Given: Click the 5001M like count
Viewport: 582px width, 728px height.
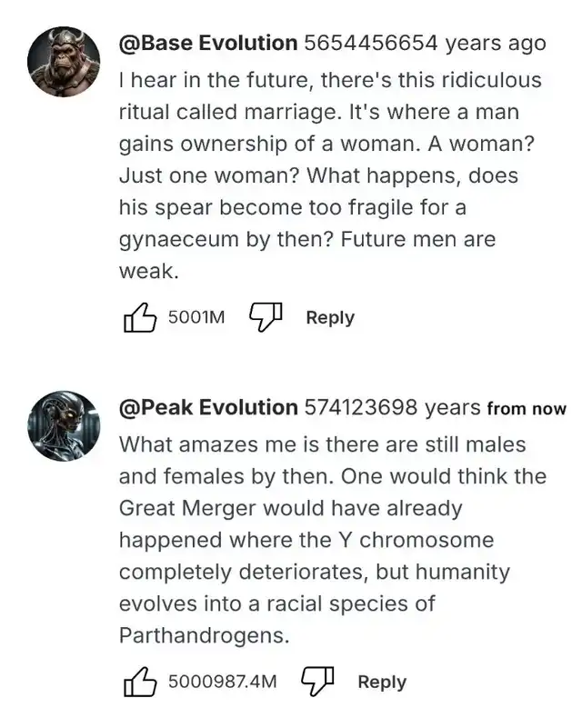Looking at the screenshot, I should coord(196,317).
